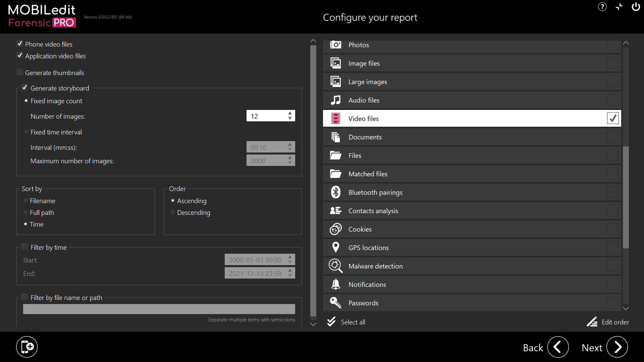This screenshot has height=362, width=644.
Task: Select Fixed time interval radio option
Action: click(x=26, y=132)
